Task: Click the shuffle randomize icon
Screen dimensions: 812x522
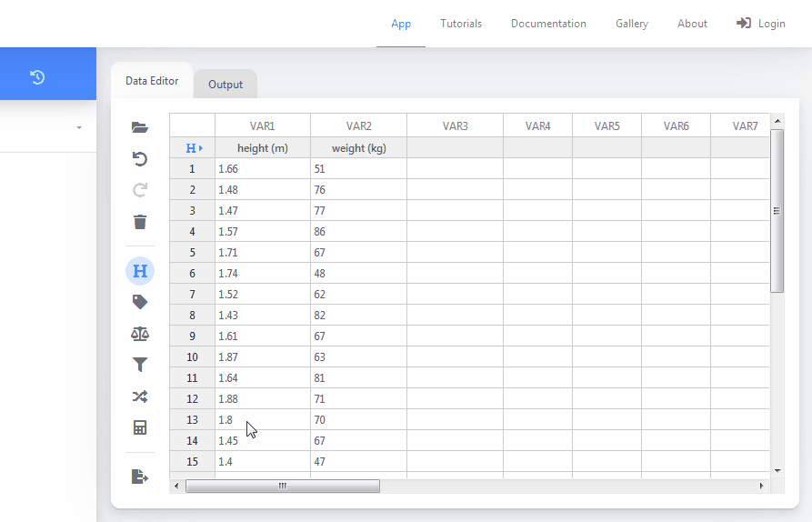Action: [x=139, y=397]
